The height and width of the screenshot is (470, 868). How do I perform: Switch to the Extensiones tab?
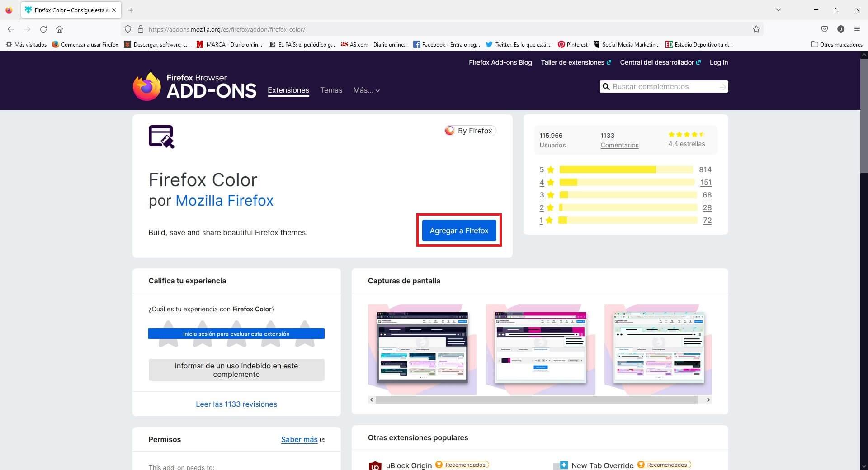click(288, 90)
